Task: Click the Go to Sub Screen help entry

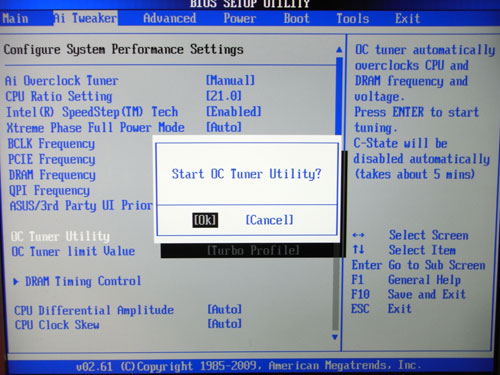Action: point(437,265)
